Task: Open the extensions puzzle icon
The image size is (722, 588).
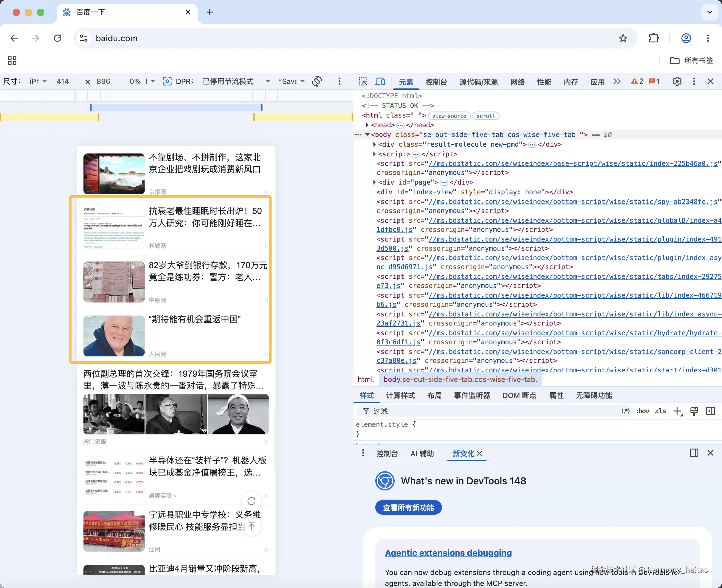Action: coord(653,38)
